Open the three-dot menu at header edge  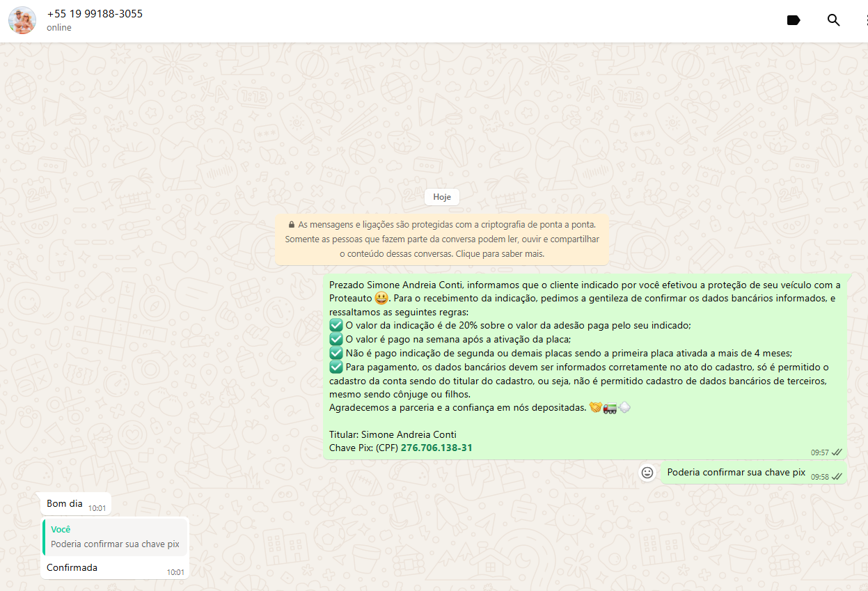(865, 20)
